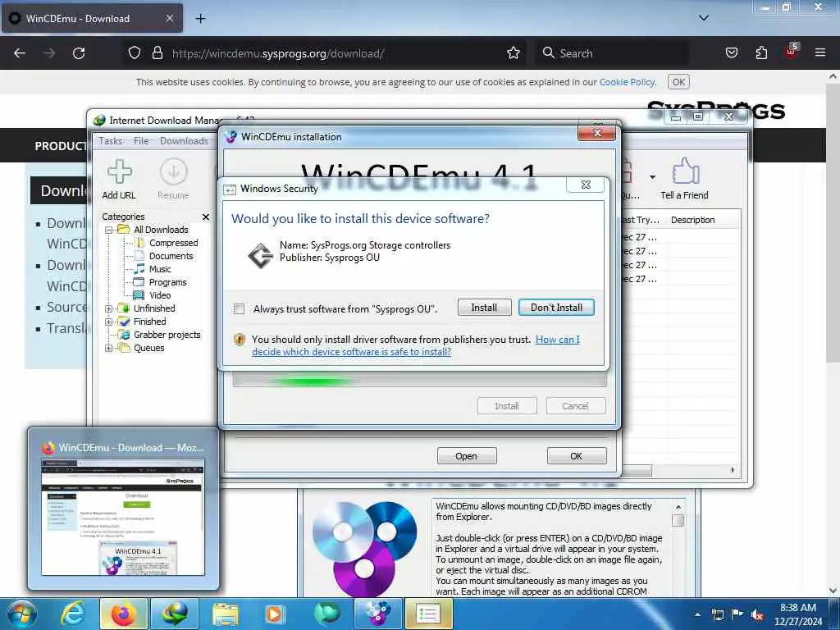Screen dimensions: 840x630
Task: Click OK button in download complete dialog
Action: click(577, 456)
